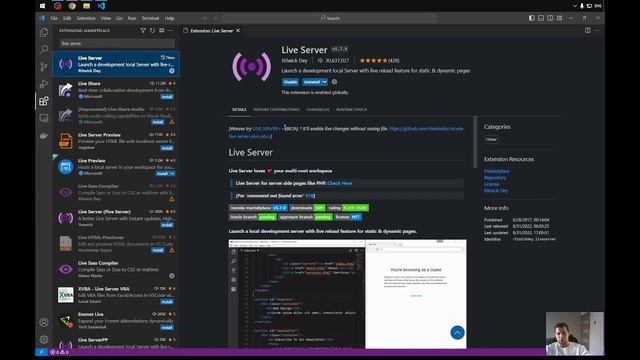
Task: Expand Install dropdown on Live Preview
Action: point(173,173)
